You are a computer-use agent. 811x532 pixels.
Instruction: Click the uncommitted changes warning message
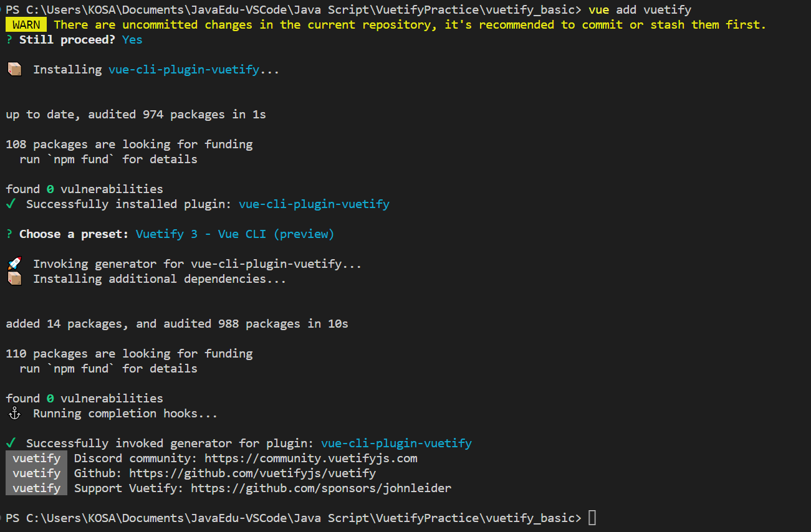click(x=410, y=25)
